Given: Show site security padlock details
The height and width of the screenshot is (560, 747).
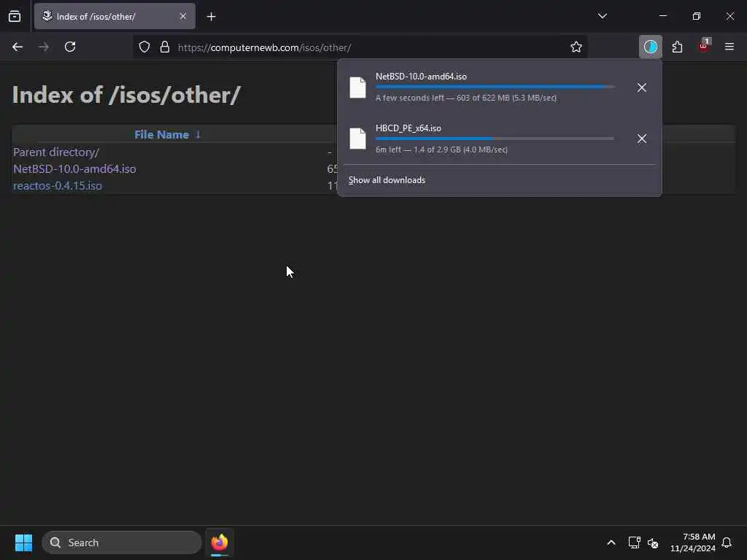Looking at the screenshot, I should (165, 47).
